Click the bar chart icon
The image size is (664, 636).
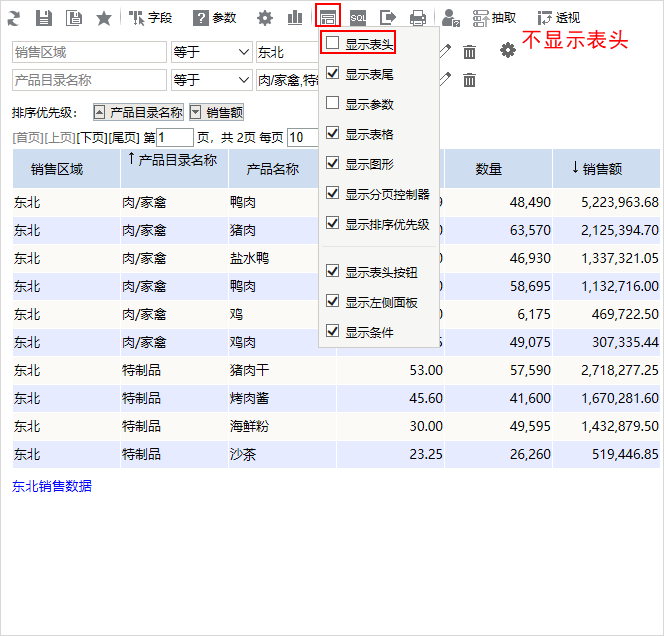(x=295, y=18)
